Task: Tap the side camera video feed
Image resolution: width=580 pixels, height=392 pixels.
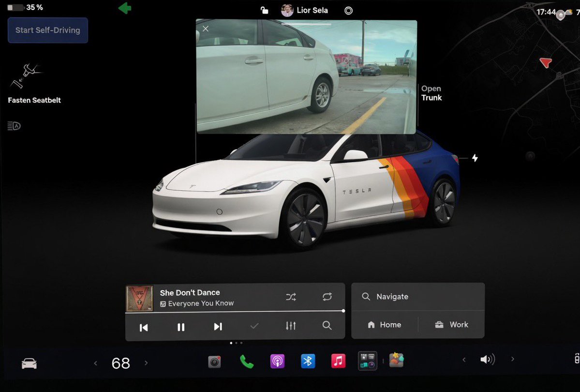Action: click(x=306, y=76)
